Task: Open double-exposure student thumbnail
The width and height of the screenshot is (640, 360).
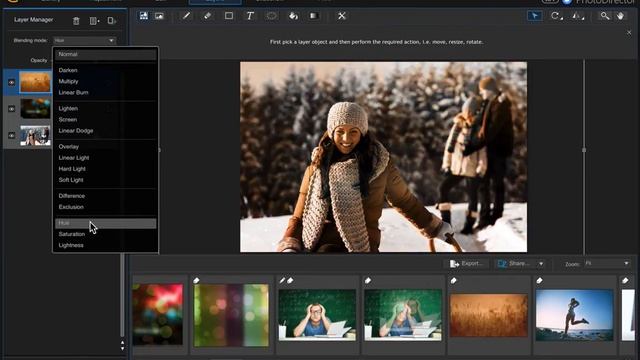Action: pyautogui.click(x=403, y=315)
